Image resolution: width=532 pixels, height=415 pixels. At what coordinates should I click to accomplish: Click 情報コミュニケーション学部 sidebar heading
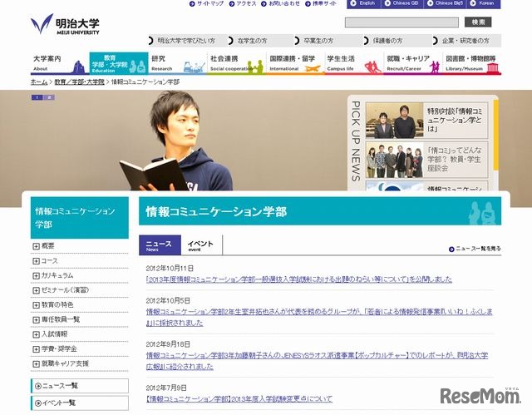click(80, 218)
